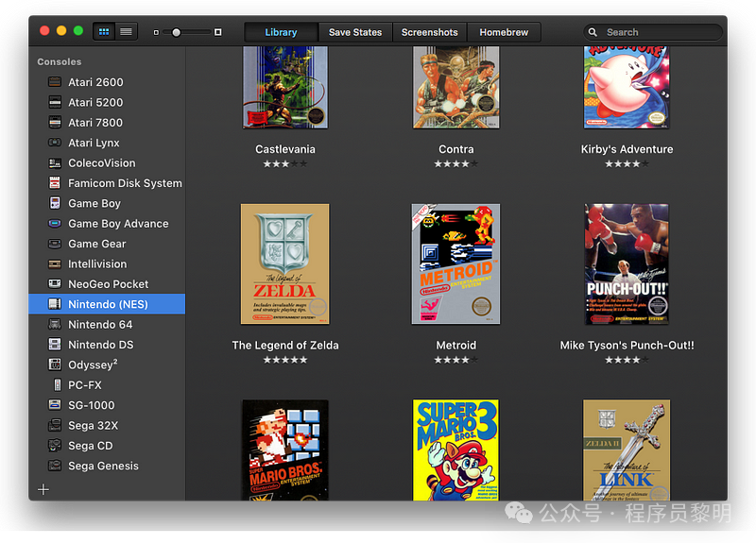
Task: Change The Legend of Zelda star rating
Action: pyautogui.click(x=285, y=360)
